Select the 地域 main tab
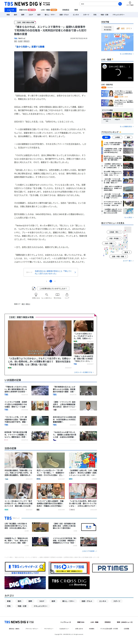The width and height of the screenshot is (138, 644). tap(76, 10)
